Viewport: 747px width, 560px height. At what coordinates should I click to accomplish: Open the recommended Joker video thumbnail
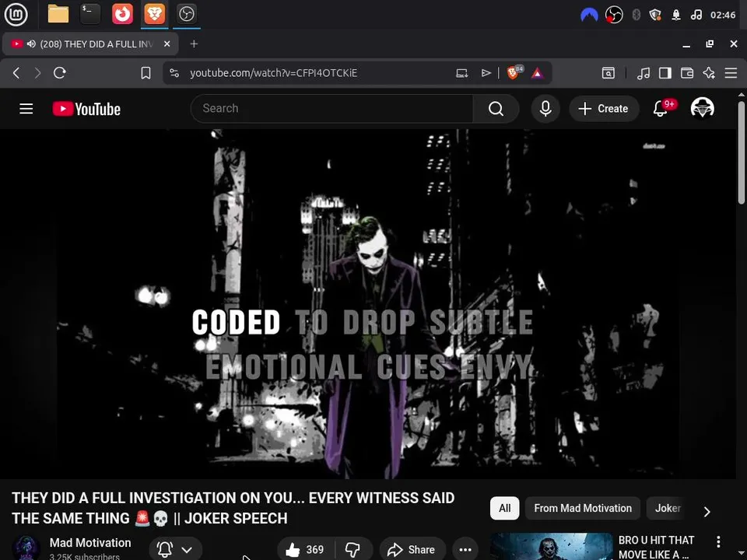(x=551, y=547)
